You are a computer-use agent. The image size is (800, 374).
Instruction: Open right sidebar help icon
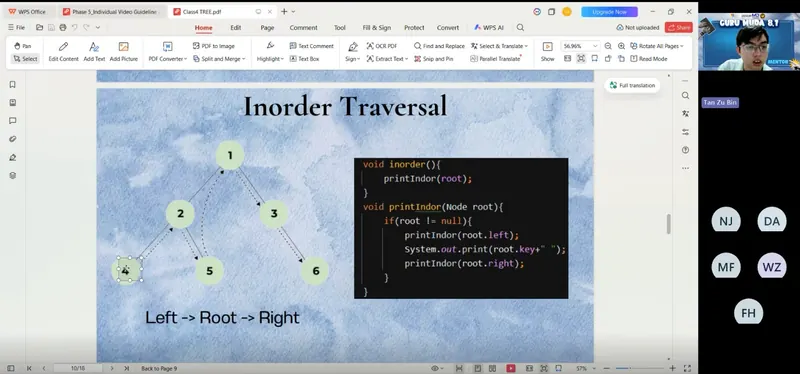coord(685,150)
